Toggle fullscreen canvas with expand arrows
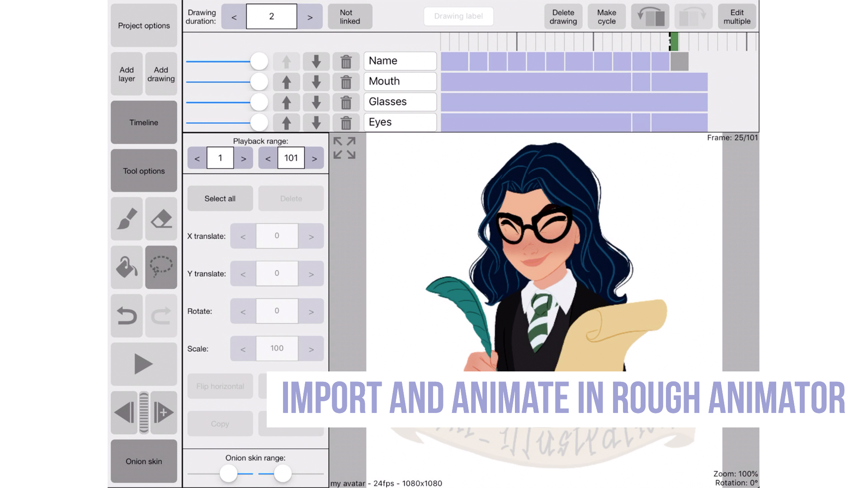Screen dimensions: 868x488 344,148
